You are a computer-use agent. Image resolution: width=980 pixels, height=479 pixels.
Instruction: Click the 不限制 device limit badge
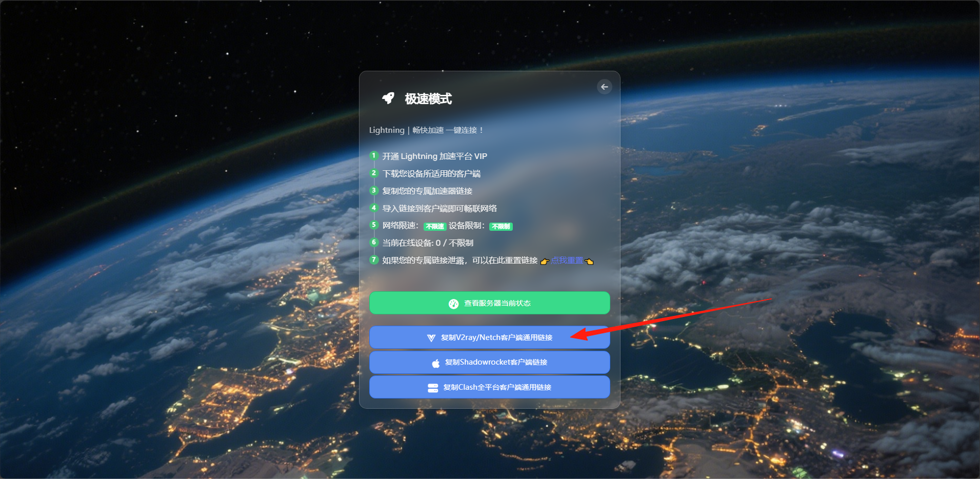tap(501, 226)
